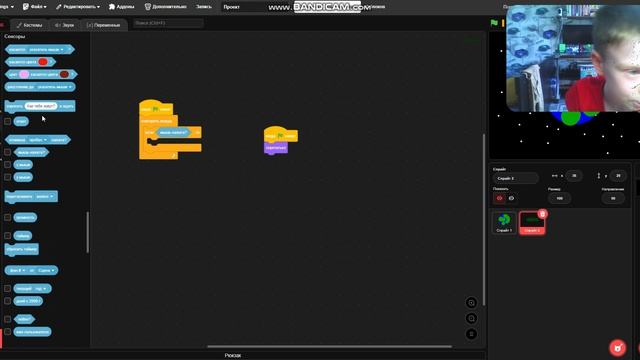Switch to the Звуки tab
Image resolution: width=640 pixels, height=360 pixels.
coord(64,25)
